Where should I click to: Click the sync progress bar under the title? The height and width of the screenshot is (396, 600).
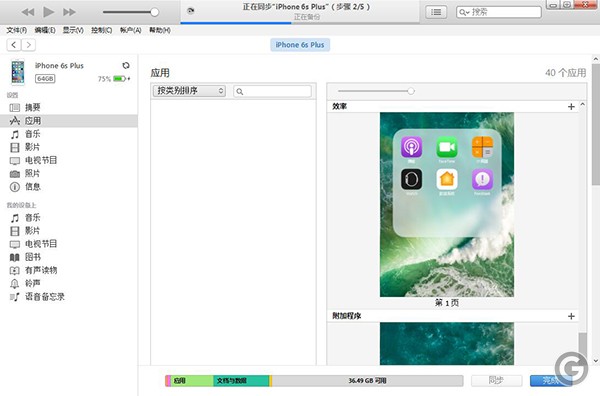[300, 23]
